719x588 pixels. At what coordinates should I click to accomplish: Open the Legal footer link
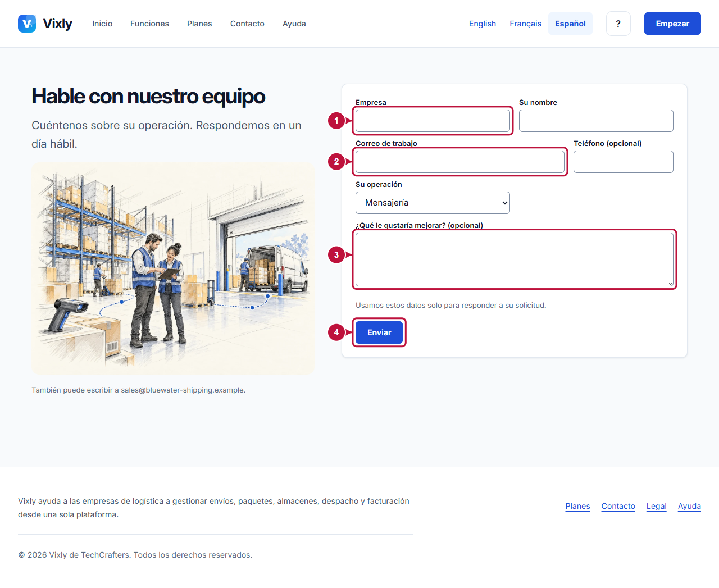[656, 506]
